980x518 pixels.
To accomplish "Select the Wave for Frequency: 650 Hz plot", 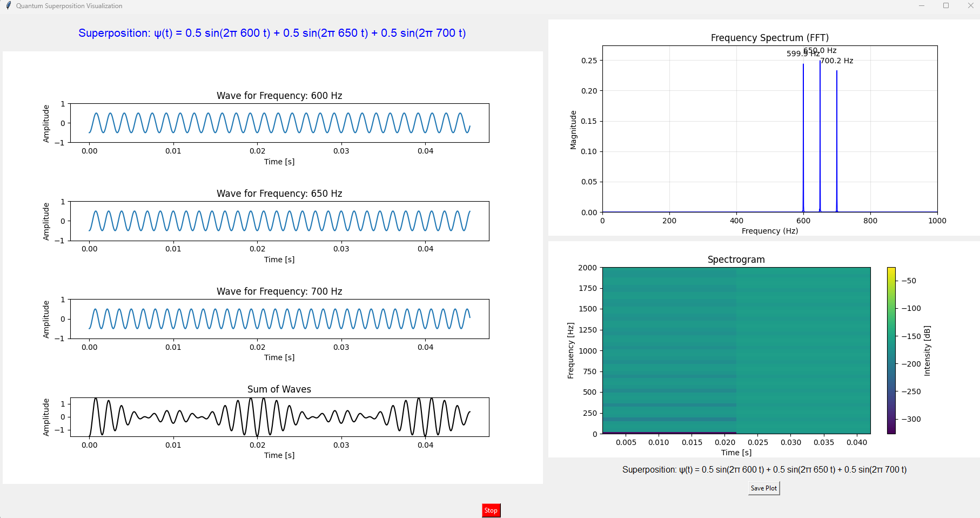I will [x=279, y=221].
